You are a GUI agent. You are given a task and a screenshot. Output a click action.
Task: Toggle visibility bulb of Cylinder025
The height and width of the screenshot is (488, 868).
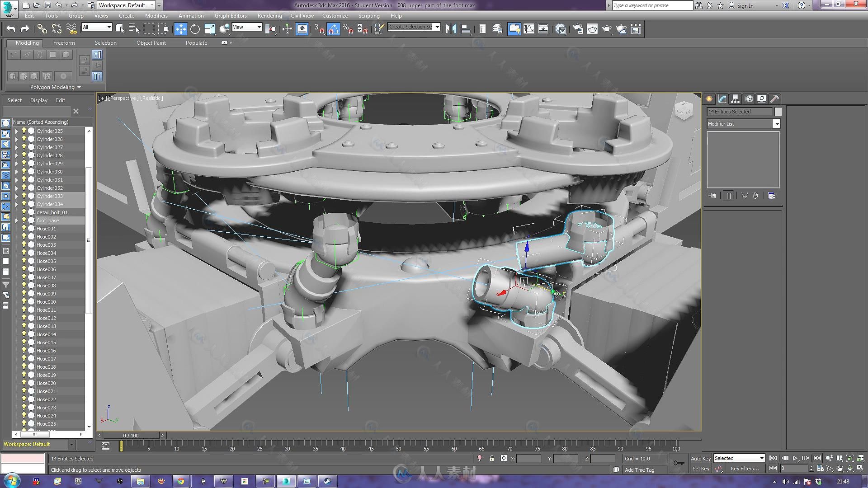[24, 131]
